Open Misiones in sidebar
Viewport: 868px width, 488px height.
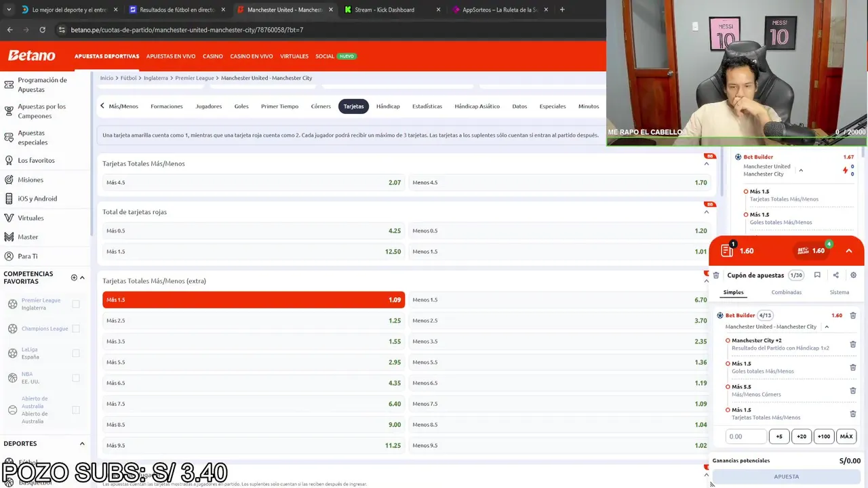pos(31,180)
